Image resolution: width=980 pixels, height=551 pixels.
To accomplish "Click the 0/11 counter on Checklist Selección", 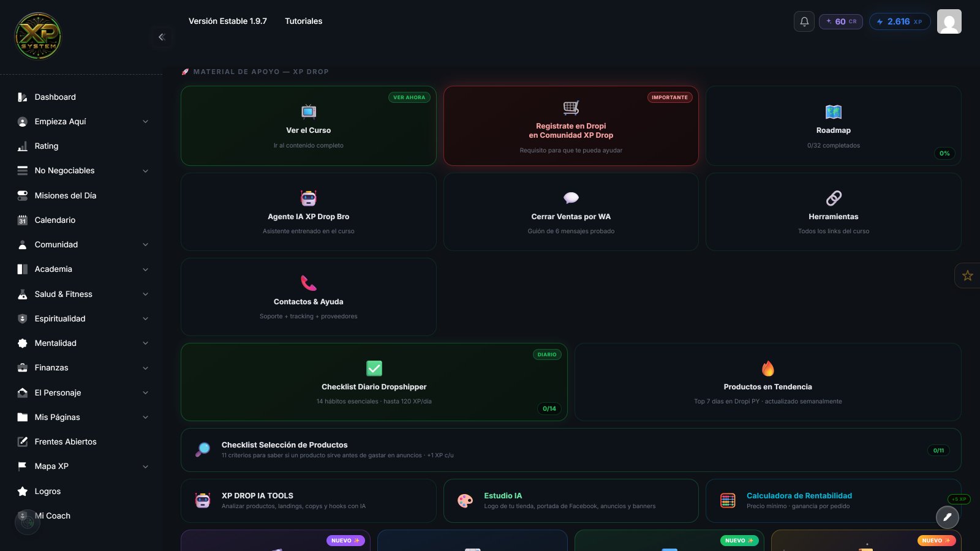I will (x=938, y=450).
